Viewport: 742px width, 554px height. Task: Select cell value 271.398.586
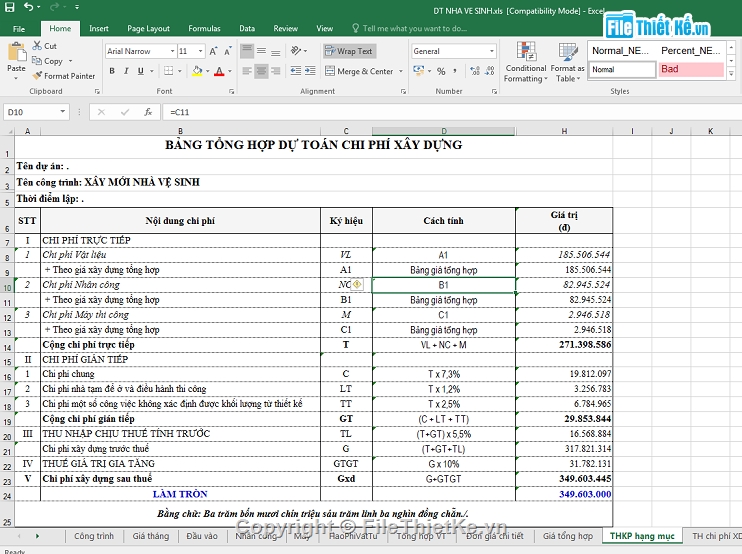coord(564,344)
